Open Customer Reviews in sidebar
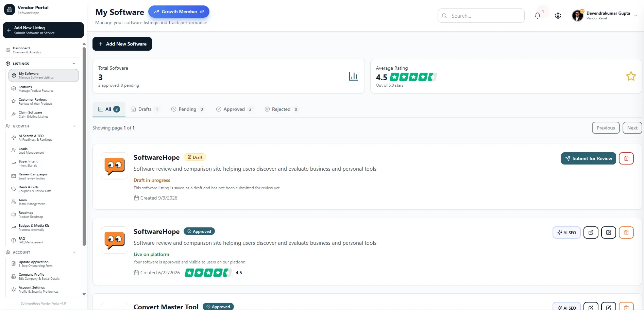Screen dimensions: 644x310 [44, 102]
